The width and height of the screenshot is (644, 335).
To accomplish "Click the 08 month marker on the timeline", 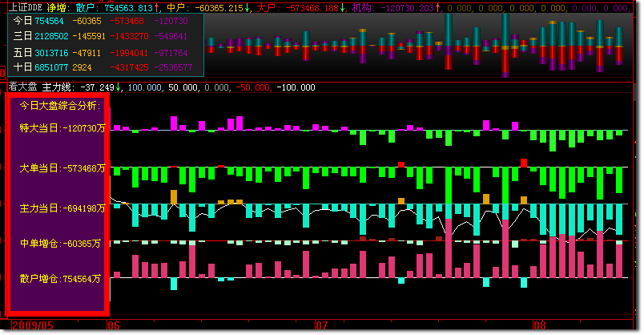I will pos(539,326).
